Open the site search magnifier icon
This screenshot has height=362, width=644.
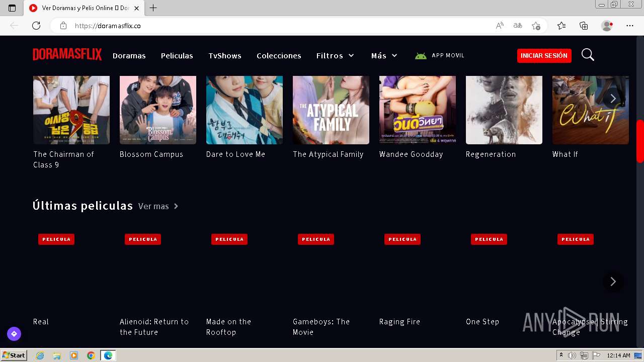588,55
